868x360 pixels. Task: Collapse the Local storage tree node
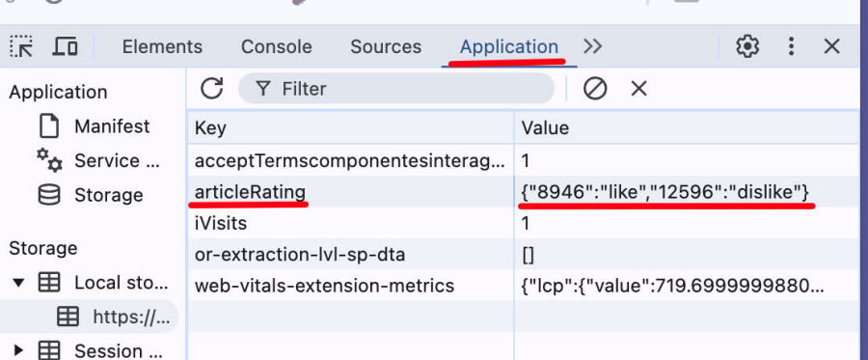[19, 283]
